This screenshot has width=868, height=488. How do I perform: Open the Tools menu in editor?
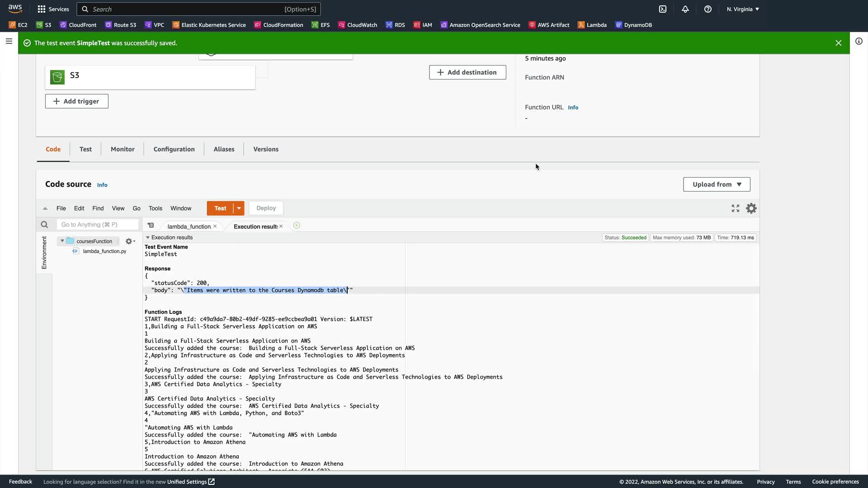(x=155, y=208)
